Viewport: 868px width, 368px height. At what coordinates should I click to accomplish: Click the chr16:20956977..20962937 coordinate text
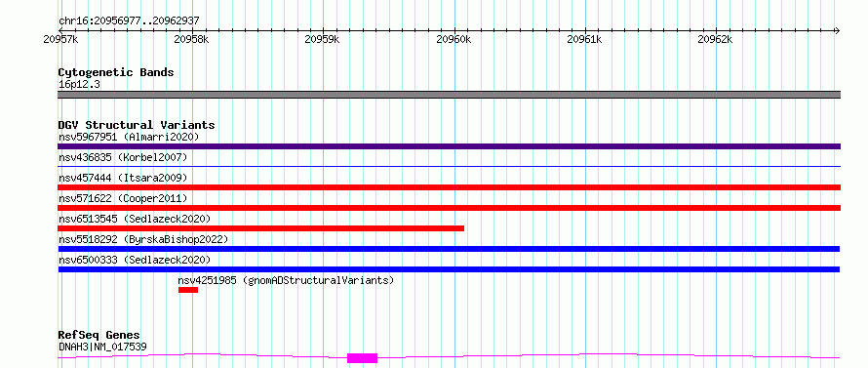click(129, 21)
